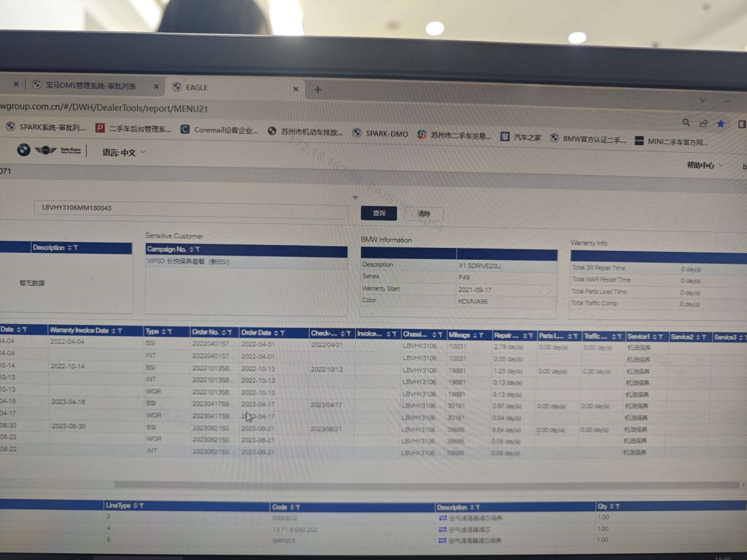Click the horizontal scrollbar under the orders table
Viewport: 747px width, 560px height.
[426, 485]
